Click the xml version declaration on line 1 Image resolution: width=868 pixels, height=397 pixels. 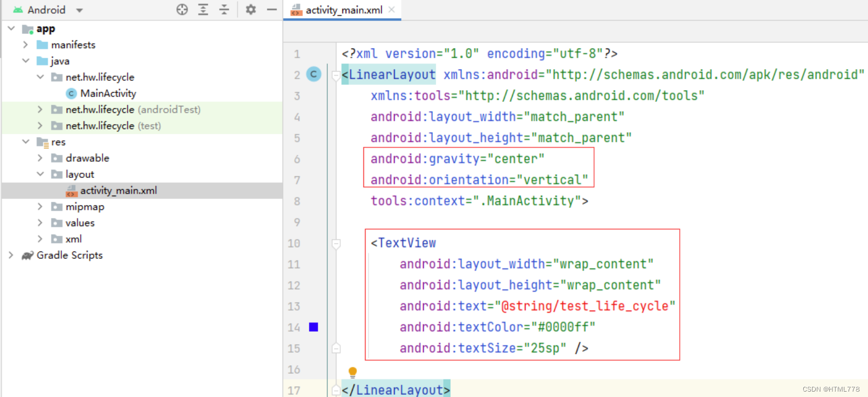pos(480,53)
